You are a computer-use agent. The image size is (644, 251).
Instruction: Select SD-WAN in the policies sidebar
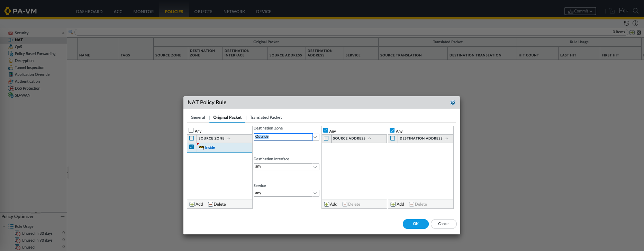pos(22,95)
